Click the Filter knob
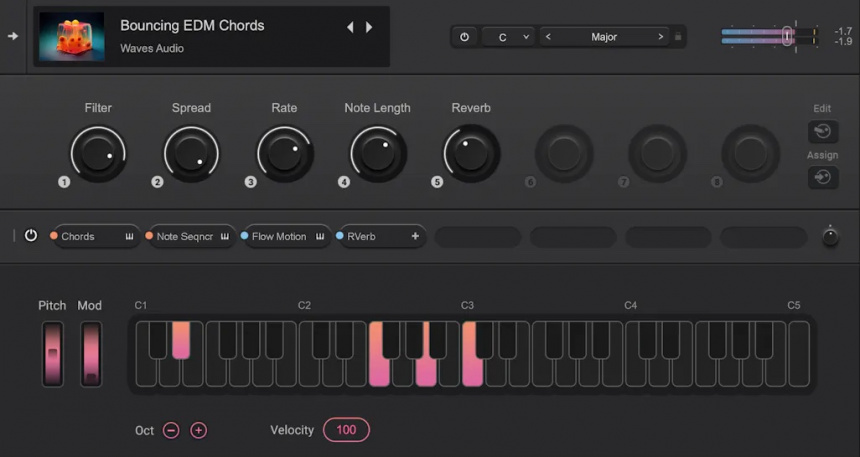 98,154
